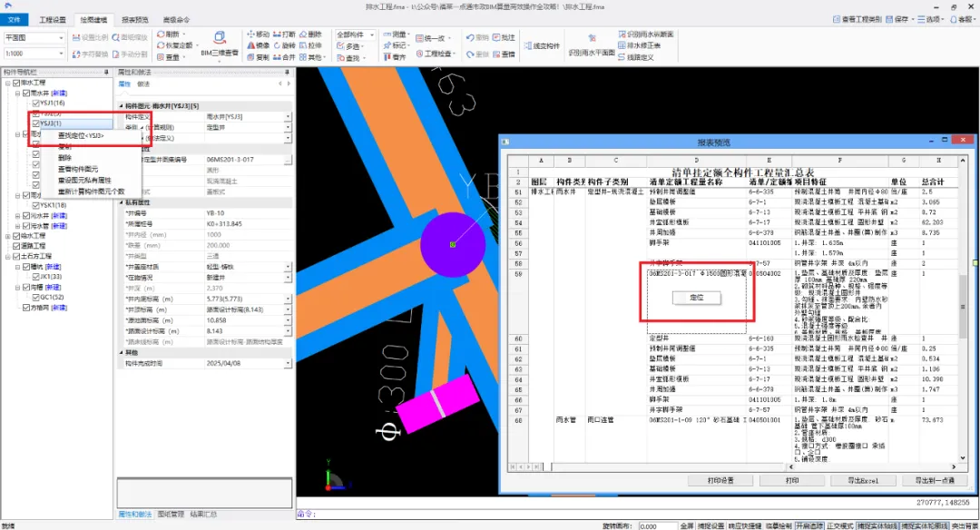This screenshot has height=530, width=980.
Task: Select the 移动 move tool
Action: (x=258, y=34)
